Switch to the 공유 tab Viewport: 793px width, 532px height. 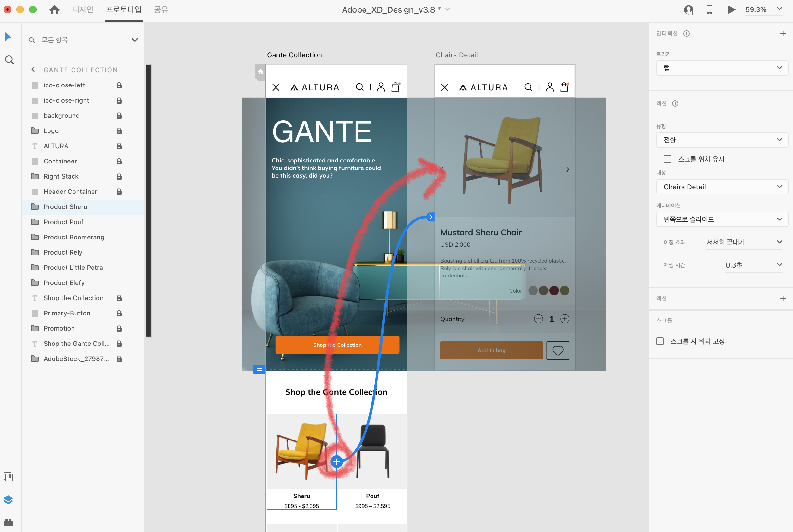tap(161, 9)
